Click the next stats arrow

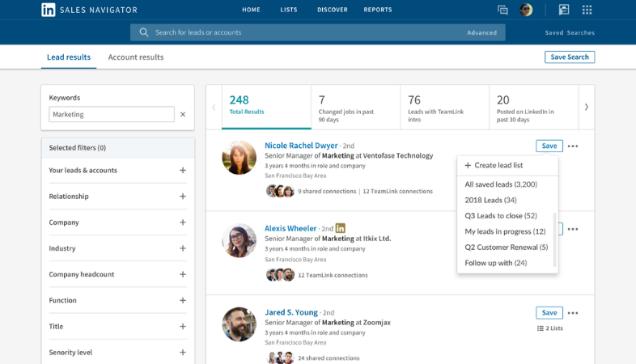(x=587, y=107)
